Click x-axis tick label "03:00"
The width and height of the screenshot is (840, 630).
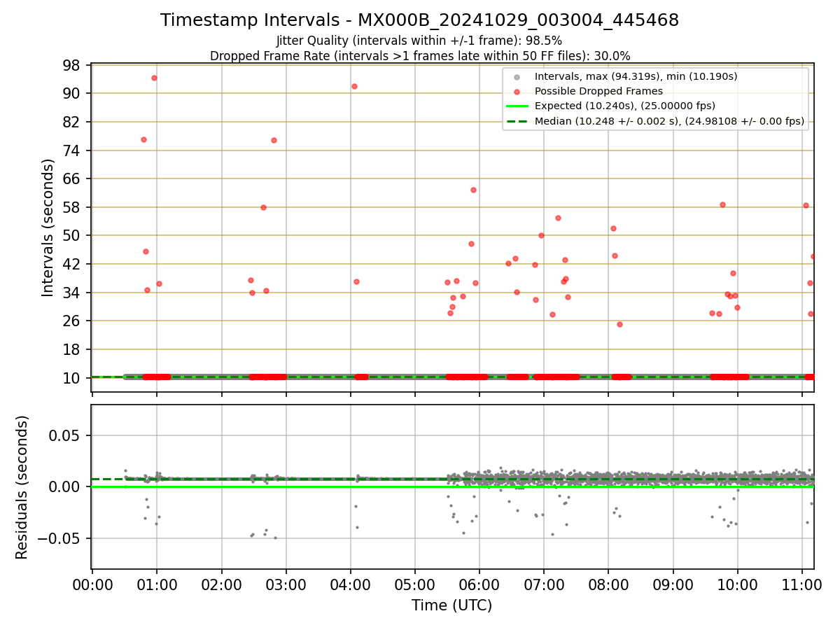pos(286,584)
